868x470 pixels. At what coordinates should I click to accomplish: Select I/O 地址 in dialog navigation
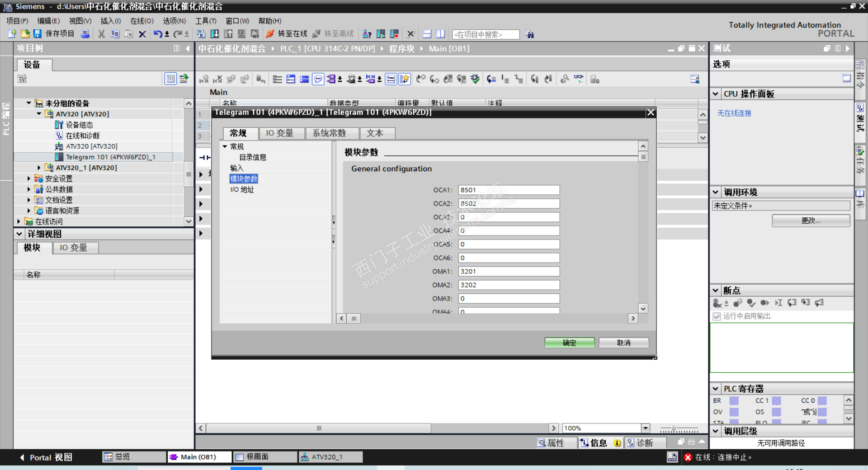[x=242, y=190]
